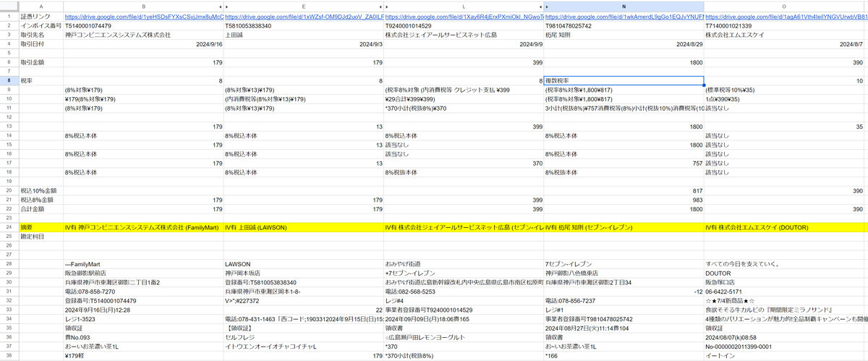
Task: Open Drive link starting 1yeHSDsFYXs in column B
Action: coord(144,16)
